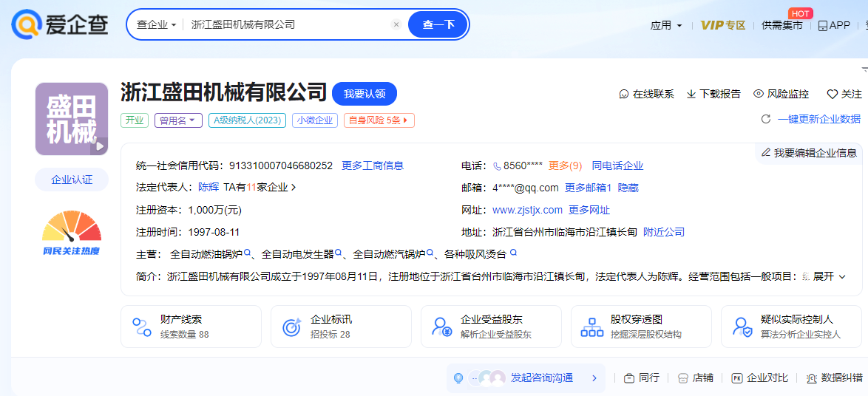Screen dimensions: 868x396
Task: Search icon next to 各种吸风烫台
Action: tap(513, 253)
